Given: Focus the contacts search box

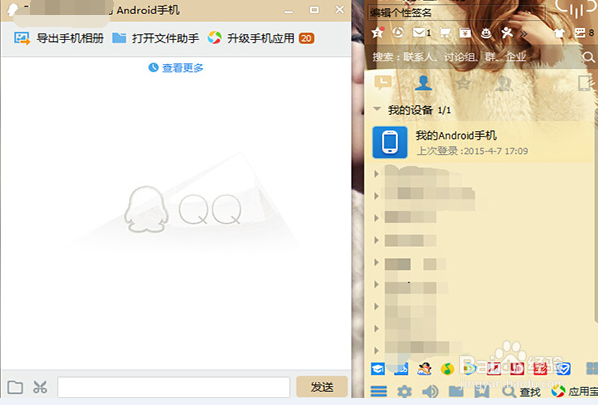Looking at the screenshot, I should 473,57.
